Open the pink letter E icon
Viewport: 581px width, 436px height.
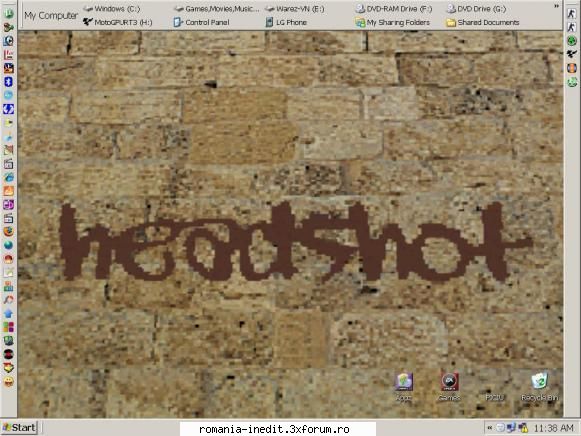9,54
